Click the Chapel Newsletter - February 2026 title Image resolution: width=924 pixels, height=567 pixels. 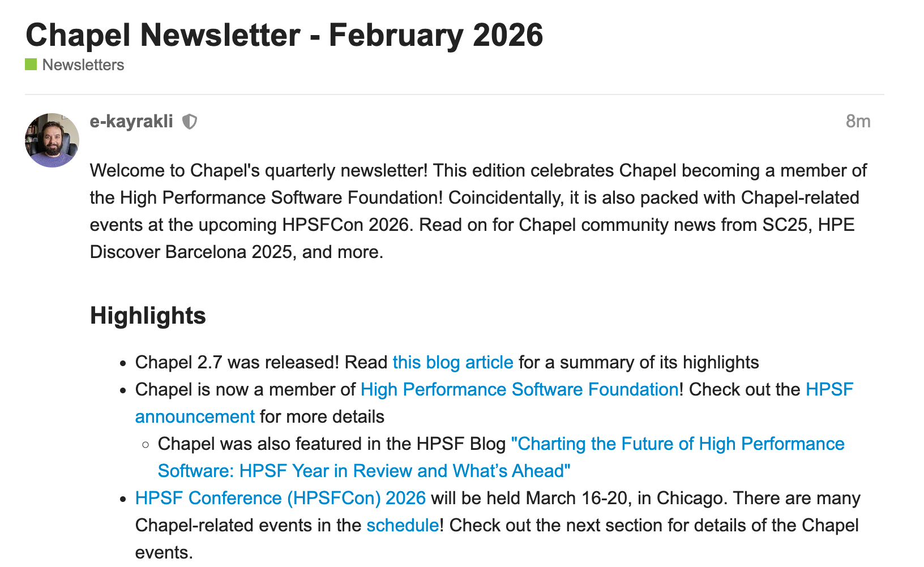point(284,35)
